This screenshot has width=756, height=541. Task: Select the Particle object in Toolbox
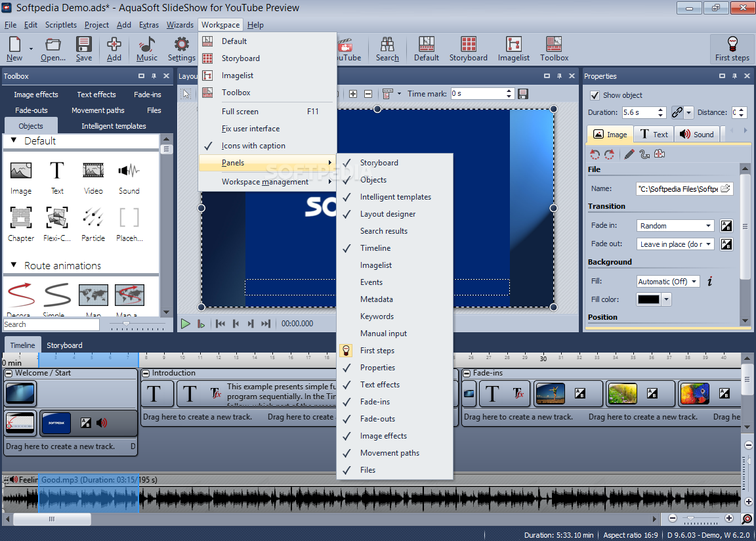[x=93, y=225]
